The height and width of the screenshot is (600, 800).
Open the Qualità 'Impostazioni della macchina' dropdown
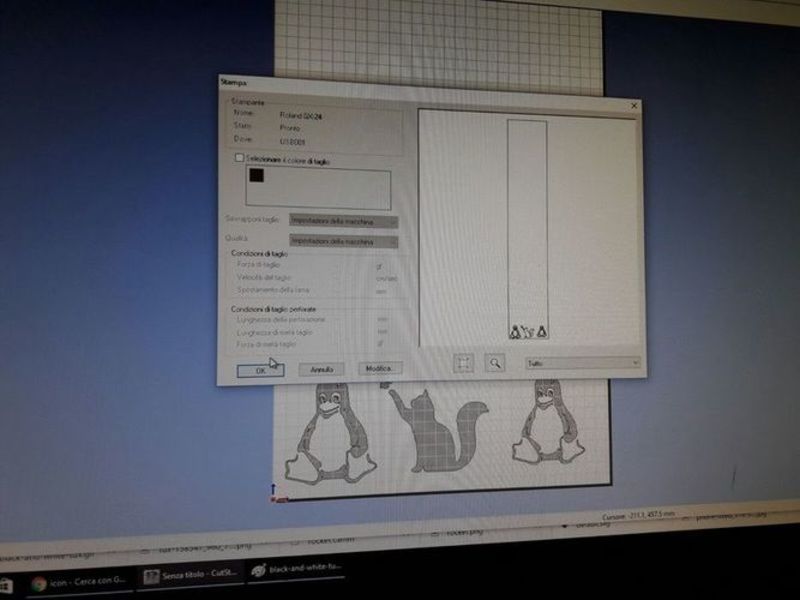343,241
